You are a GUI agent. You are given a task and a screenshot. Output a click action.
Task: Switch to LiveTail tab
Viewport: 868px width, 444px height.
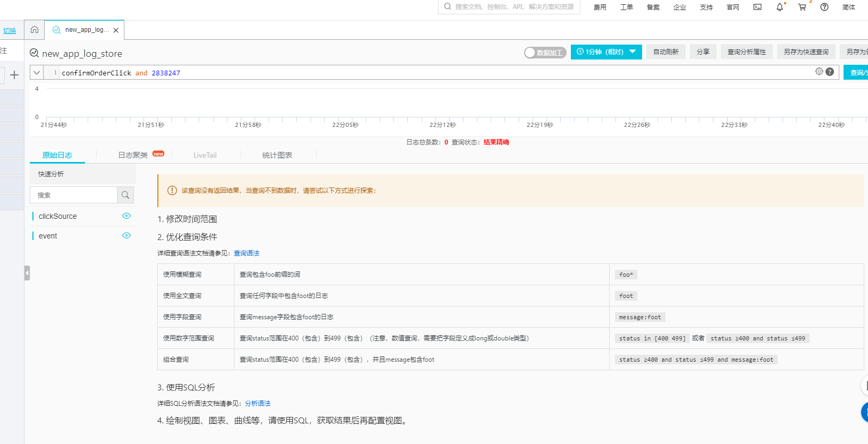click(205, 156)
